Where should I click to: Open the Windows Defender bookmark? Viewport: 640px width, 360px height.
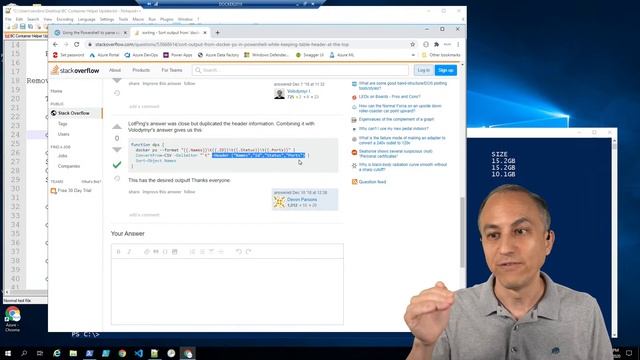267,55
